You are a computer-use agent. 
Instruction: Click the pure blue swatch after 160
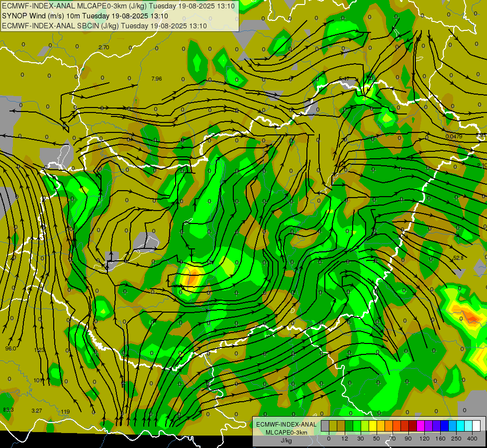click(x=445, y=426)
